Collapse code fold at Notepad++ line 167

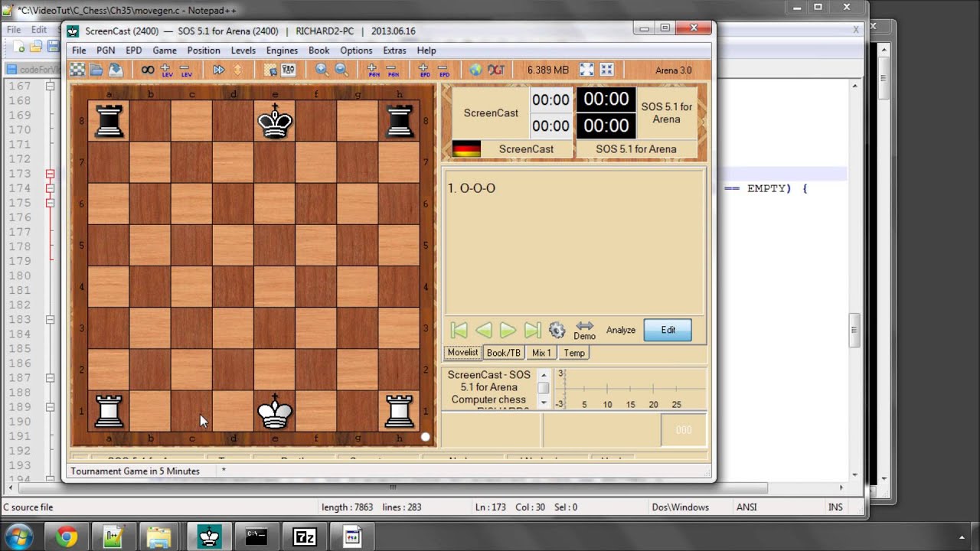51,86
